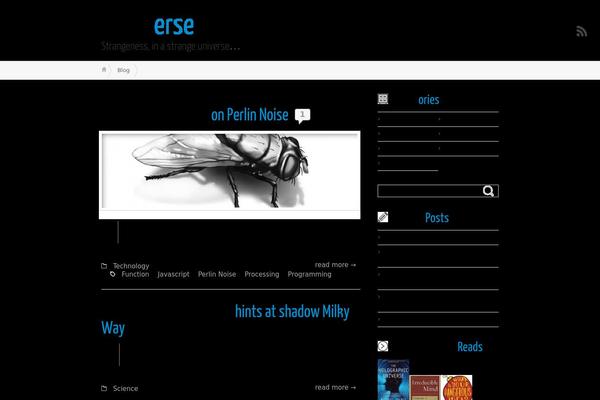The image size is (600, 400).
Task: Open the Irreducible Mind book cover
Action: 424,387
